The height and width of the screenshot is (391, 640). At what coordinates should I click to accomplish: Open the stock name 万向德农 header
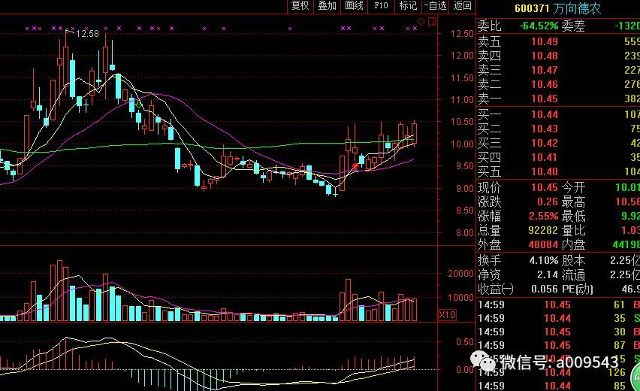click(578, 8)
